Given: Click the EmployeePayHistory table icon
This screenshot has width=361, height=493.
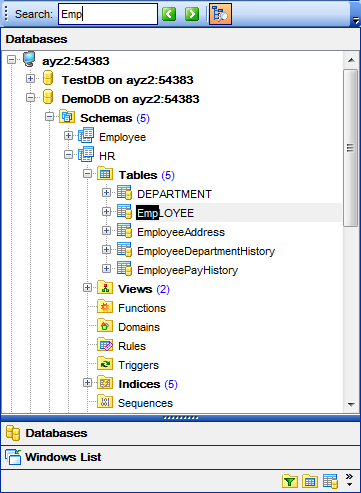Looking at the screenshot, I should pos(125,269).
